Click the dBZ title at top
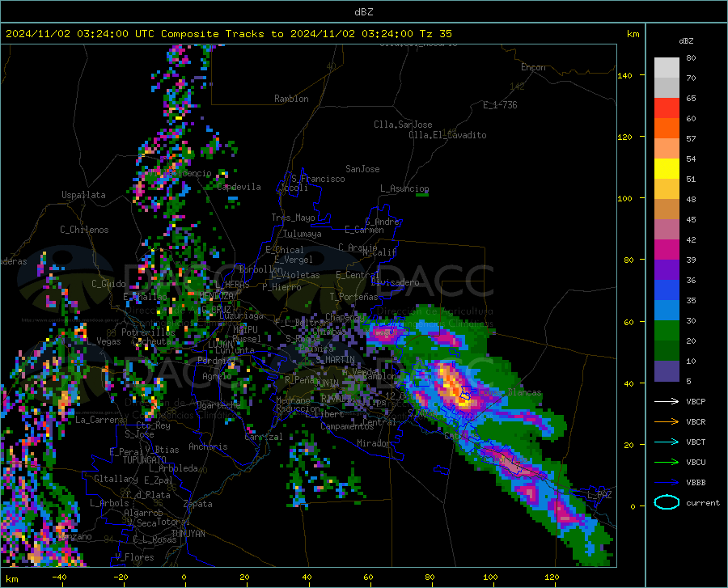 (363, 12)
